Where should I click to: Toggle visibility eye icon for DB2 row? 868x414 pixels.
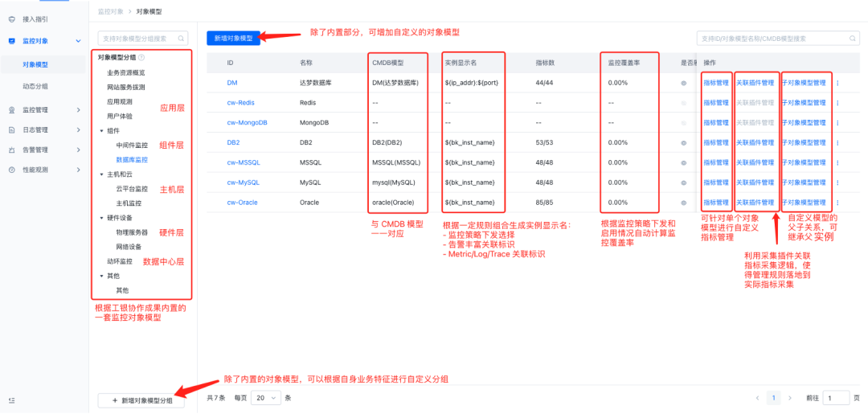[x=684, y=142]
